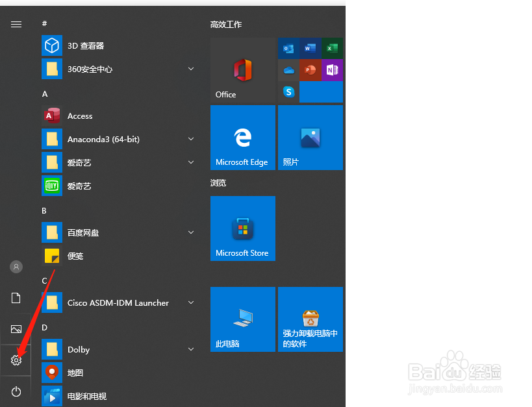Open PowerPoint small tile
Image resolution: width=532 pixels, height=407 pixels.
click(310, 70)
